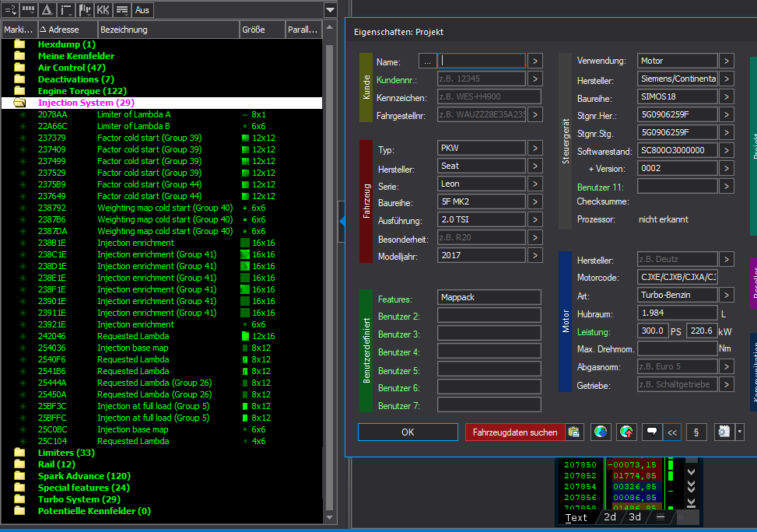The width and height of the screenshot is (757, 532).
Task: Click the globe icon with blue download arrow
Action: 600,432
